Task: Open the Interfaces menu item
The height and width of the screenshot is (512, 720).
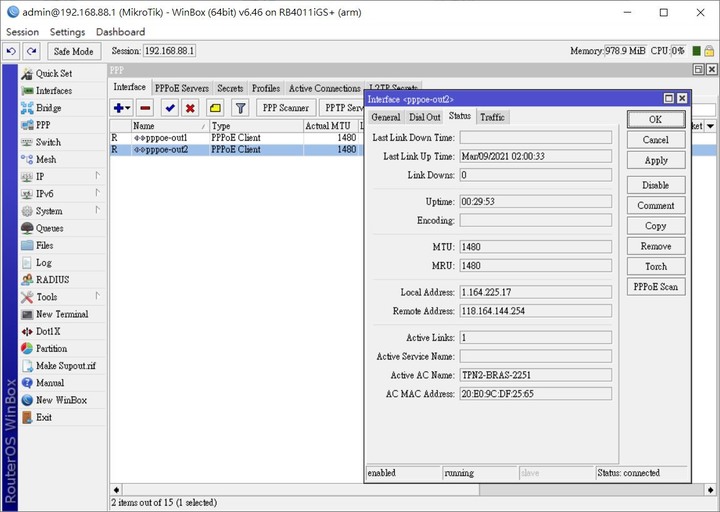Action: [54, 91]
